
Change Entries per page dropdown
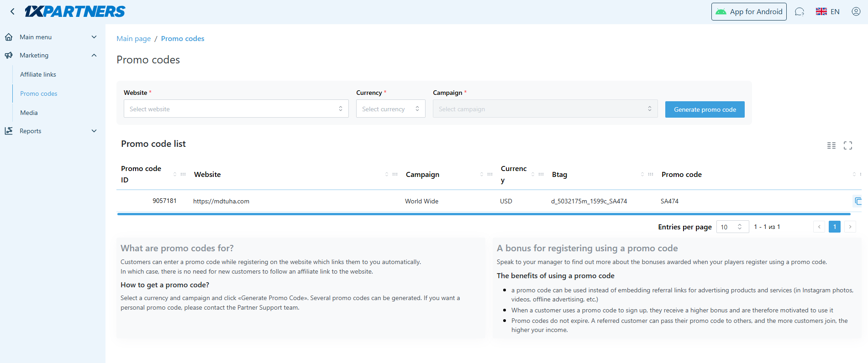coord(732,227)
